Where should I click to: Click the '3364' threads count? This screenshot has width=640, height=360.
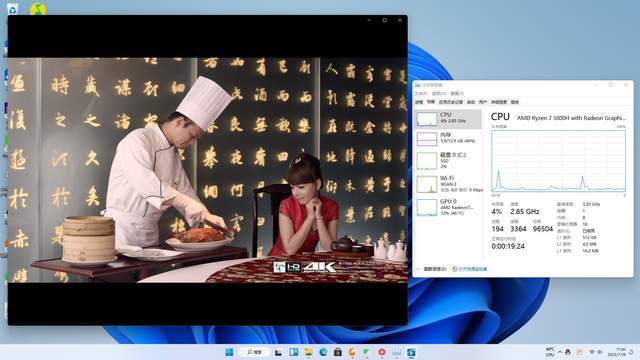[x=518, y=229]
